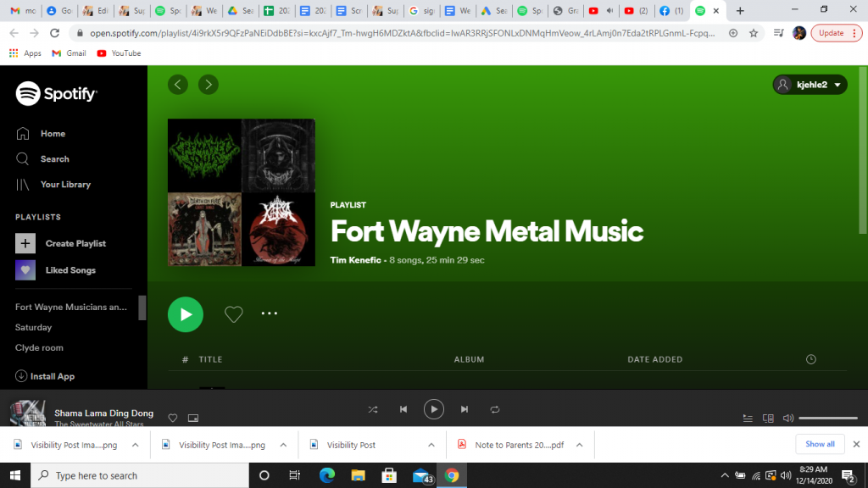The height and width of the screenshot is (488, 868).
Task: Open YouTube bookmark
Action: click(119, 53)
